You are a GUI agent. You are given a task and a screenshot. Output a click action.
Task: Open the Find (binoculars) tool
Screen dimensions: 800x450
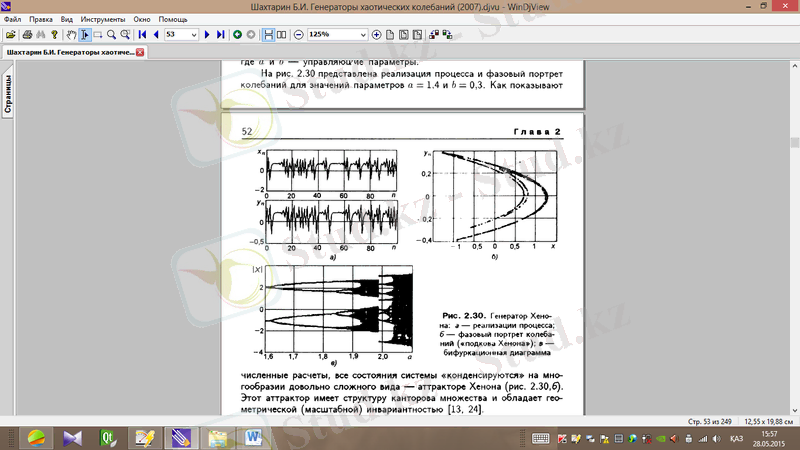coord(41,34)
